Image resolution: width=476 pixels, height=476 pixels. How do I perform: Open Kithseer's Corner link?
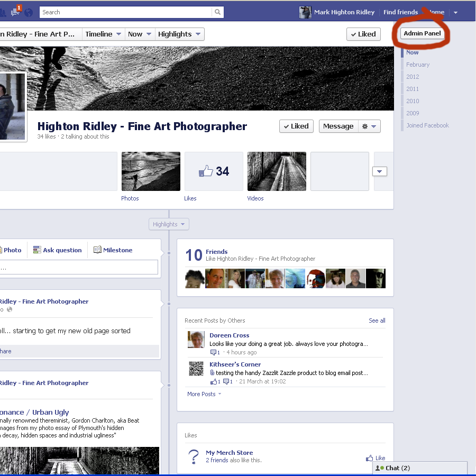[x=235, y=364]
